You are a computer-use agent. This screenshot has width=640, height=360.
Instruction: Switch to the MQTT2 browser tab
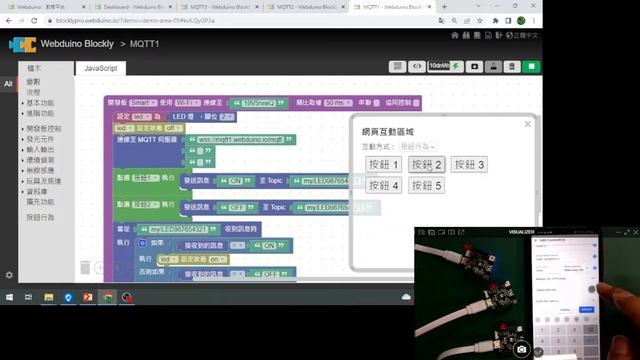pos(306,7)
